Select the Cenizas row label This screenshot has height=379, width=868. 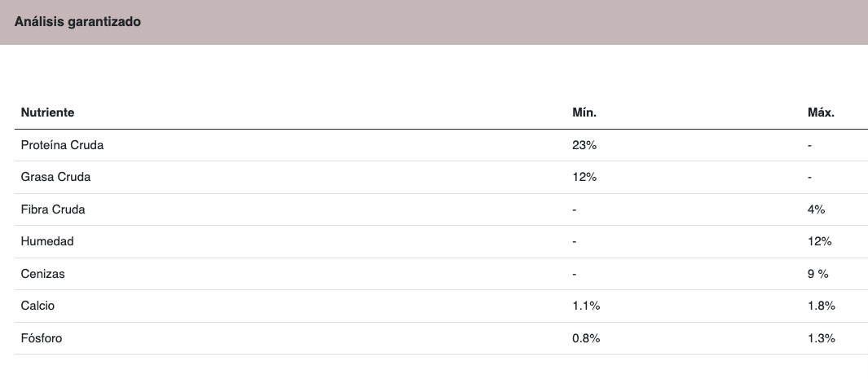[x=42, y=274]
